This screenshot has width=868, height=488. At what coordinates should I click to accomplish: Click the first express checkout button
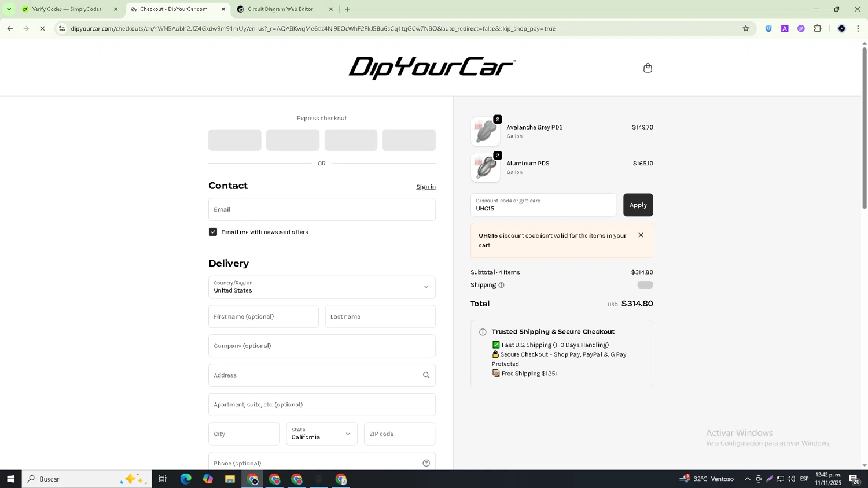point(234,140)
